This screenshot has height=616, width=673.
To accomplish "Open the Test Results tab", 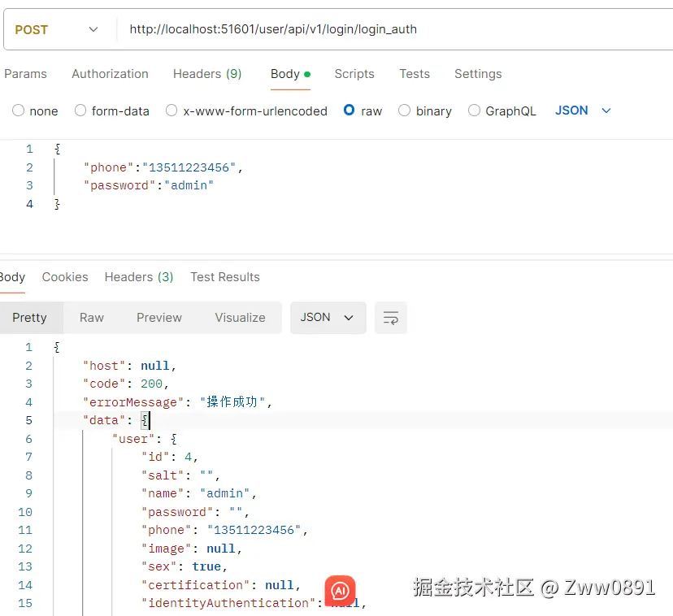I will pyautogui.click(x=225, y=277).
